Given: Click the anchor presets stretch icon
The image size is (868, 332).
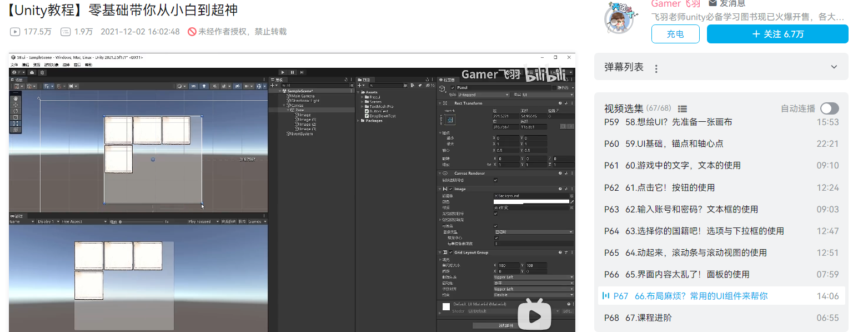Looking at the screenshot, I should [x=450, y=120].
